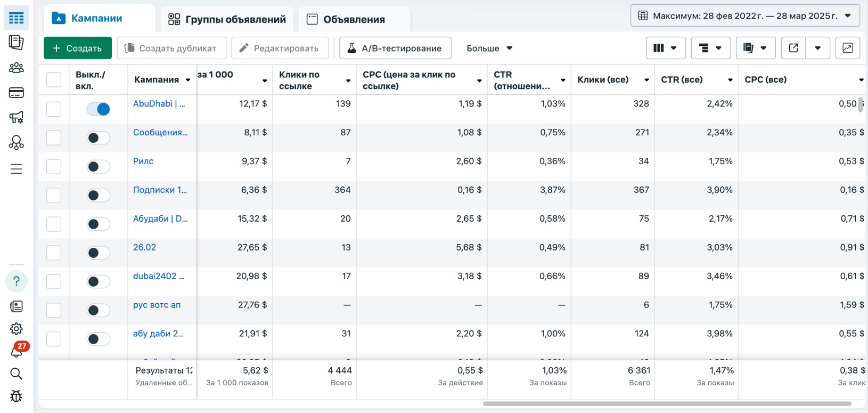Switch to the Группы объявлений tab
This screenshot has height=413, width=868.
pos(227,20)
